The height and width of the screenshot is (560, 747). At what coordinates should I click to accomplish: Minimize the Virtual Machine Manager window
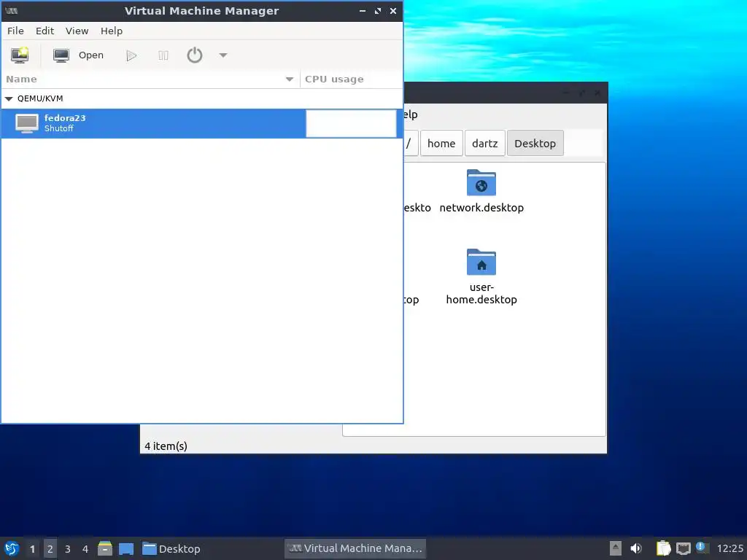point(363,11)
